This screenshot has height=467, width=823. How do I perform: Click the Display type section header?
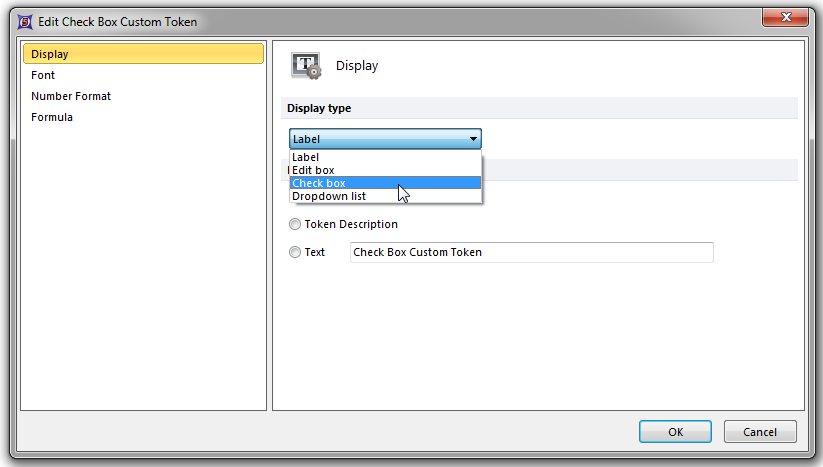click(319, 108)
